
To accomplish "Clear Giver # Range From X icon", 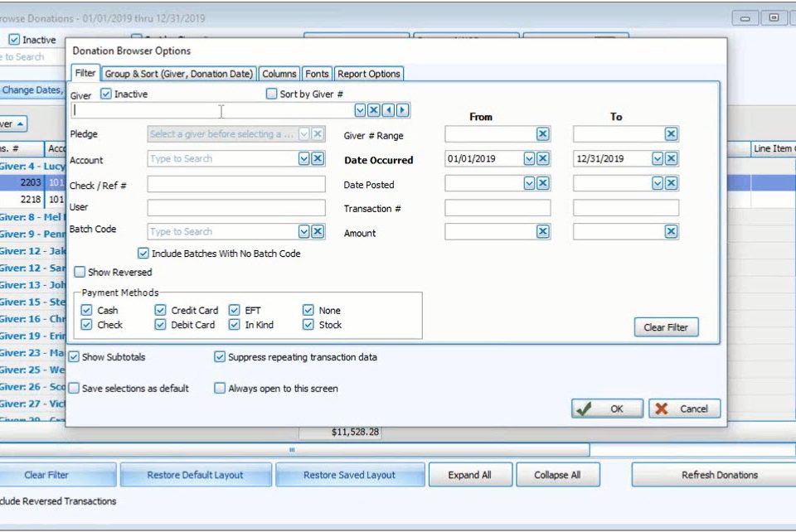I will 542,134.
